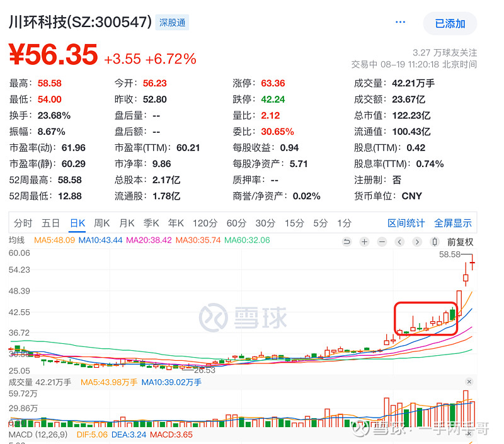Click the 涨停 63.36 value
This screenshot has width=504, height=444.
coord(273,84)
